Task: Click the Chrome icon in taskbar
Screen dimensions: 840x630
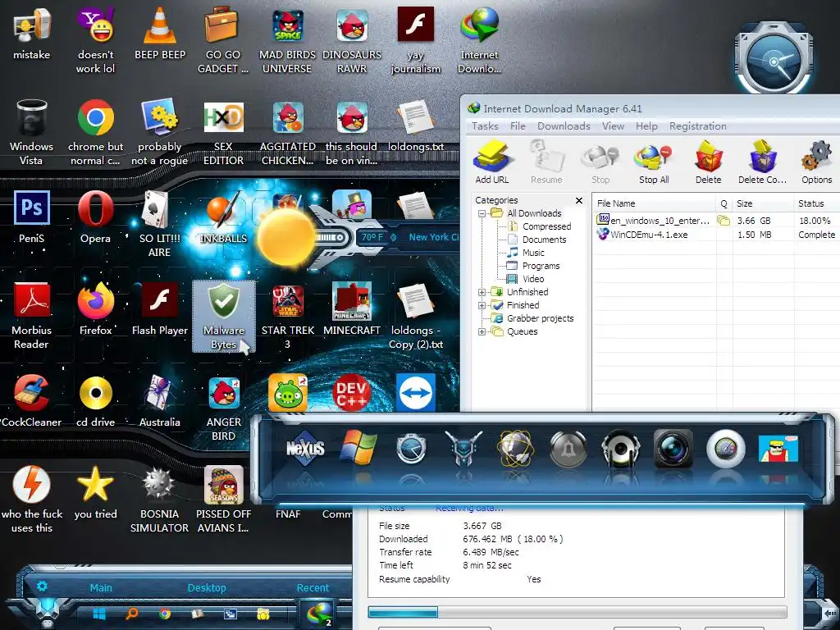Action: (x=165, y=614)
